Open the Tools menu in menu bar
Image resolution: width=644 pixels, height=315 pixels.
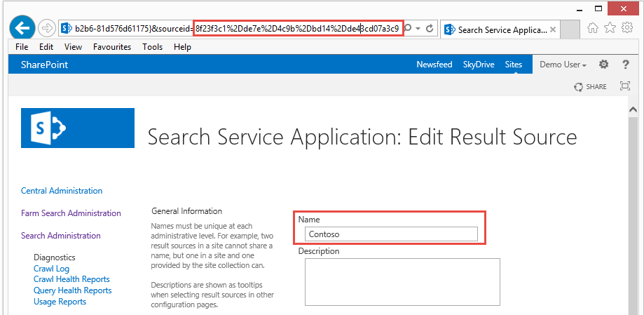pyautogui.click(x=152, y=47)
